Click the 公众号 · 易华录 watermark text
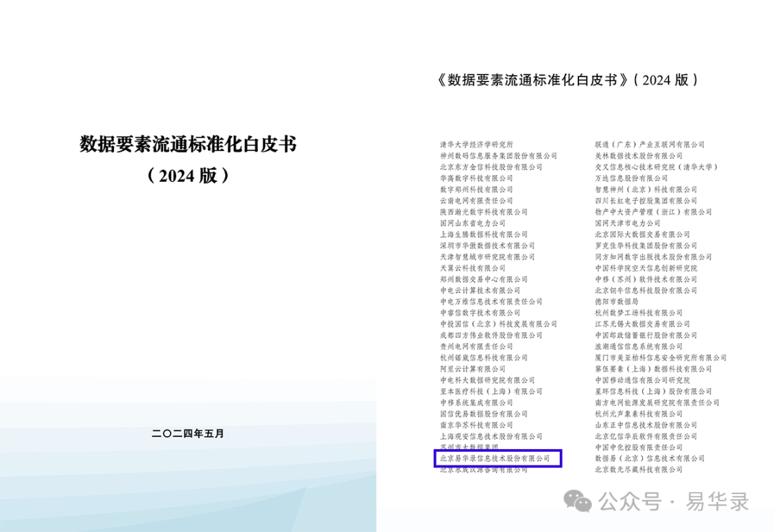 [674, 502]
